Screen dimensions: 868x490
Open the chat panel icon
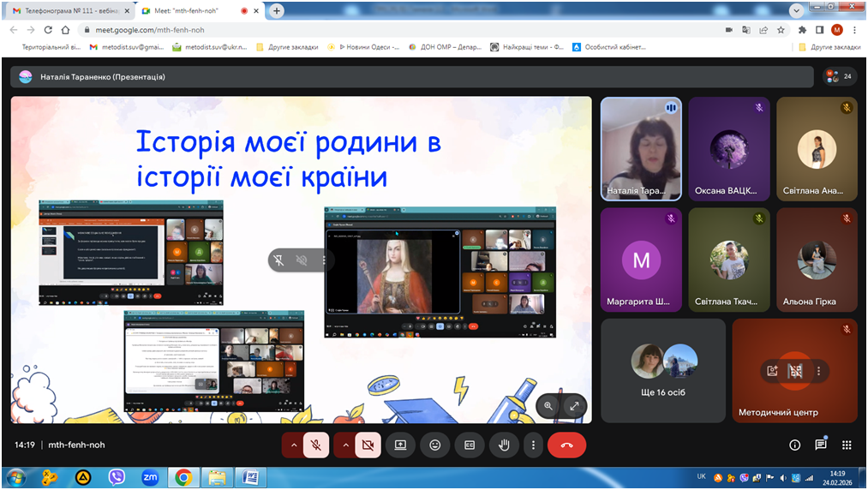point(820,445)
